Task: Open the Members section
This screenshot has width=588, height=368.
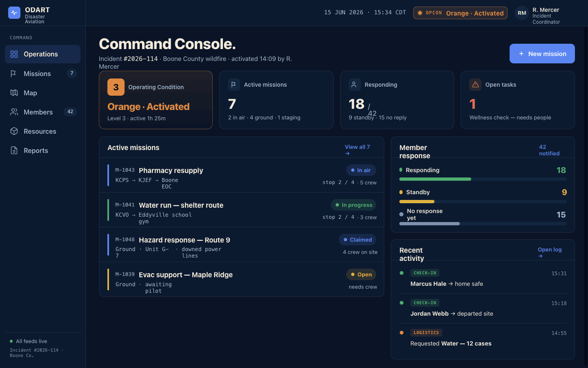Action: pos(42,112)
